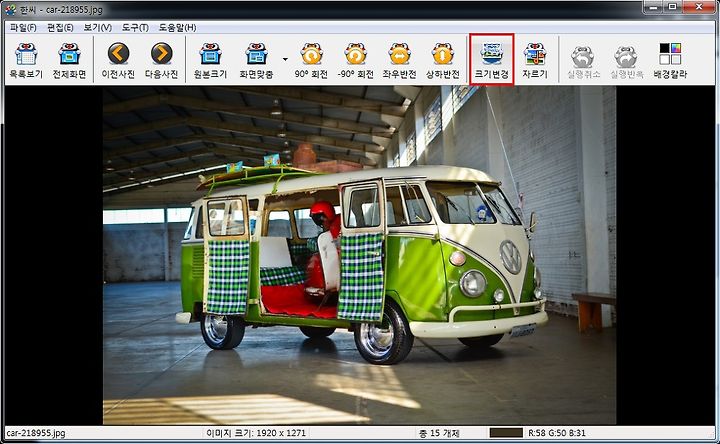
Task: Open the 목록보기 list view
Action: pos(26,60)
